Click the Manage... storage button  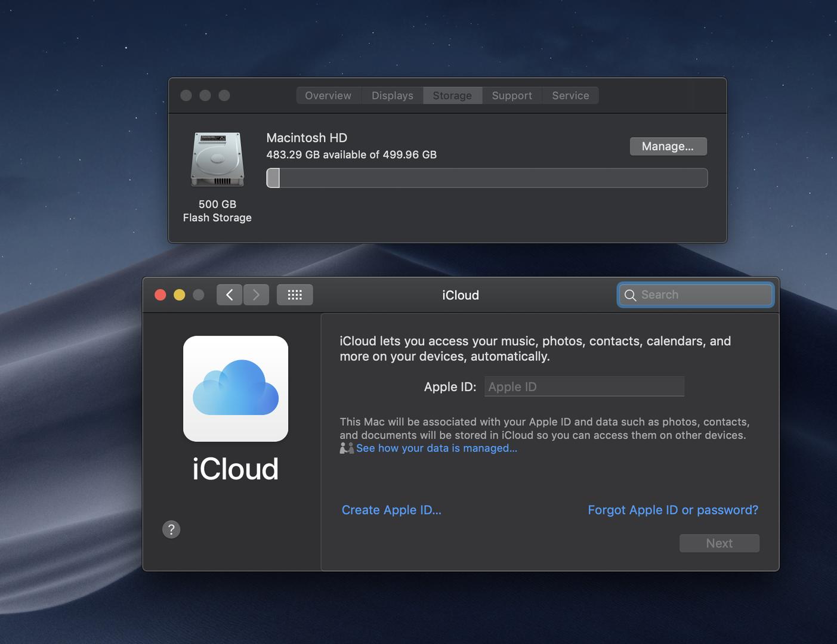click(668, 146)
